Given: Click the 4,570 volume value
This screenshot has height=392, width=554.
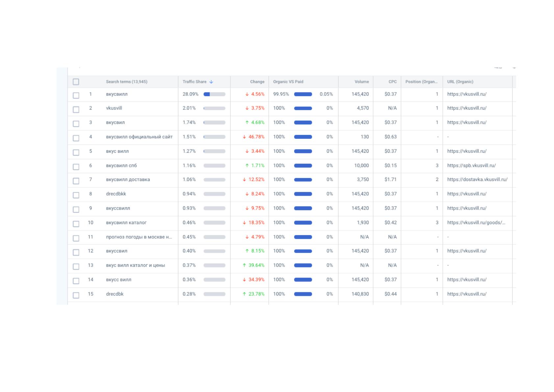Looking at the screenshot, I should pyautogui.click(x=363, y=108).
